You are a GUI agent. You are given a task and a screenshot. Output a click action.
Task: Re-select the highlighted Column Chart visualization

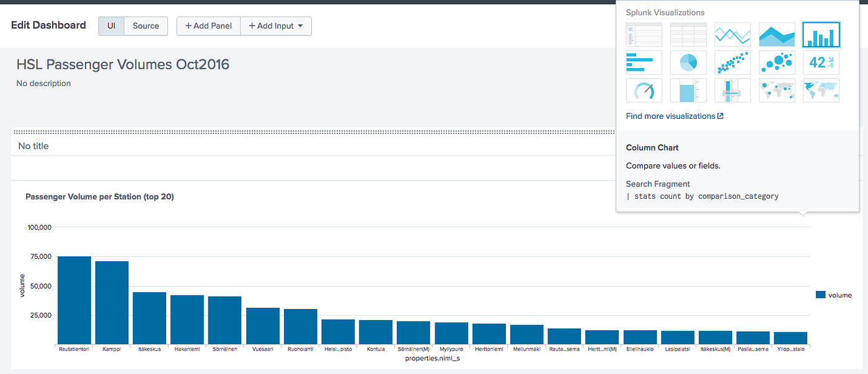(x=821, y=35)
